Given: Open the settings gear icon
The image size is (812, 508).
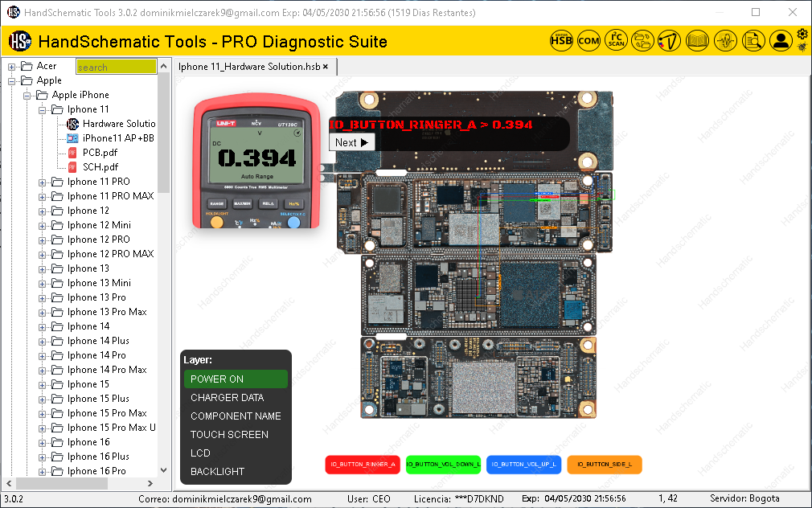Looking at the screenshot, I should coord(802,35).
